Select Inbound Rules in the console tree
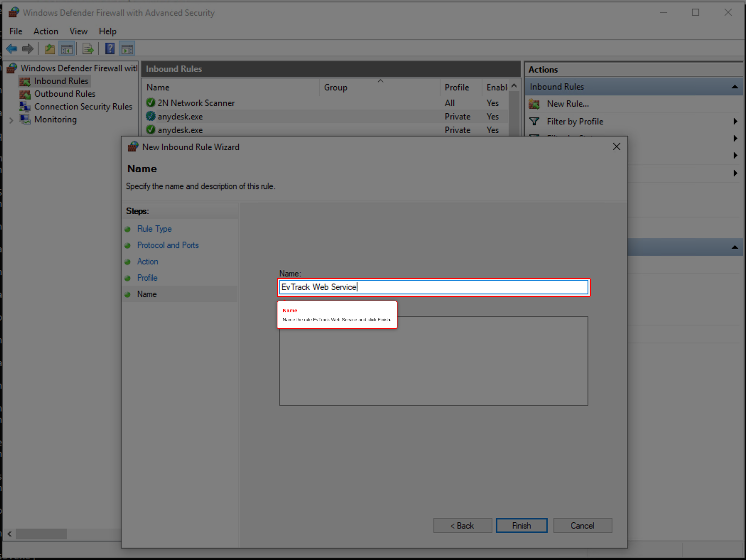 click(x=61, y=81)
